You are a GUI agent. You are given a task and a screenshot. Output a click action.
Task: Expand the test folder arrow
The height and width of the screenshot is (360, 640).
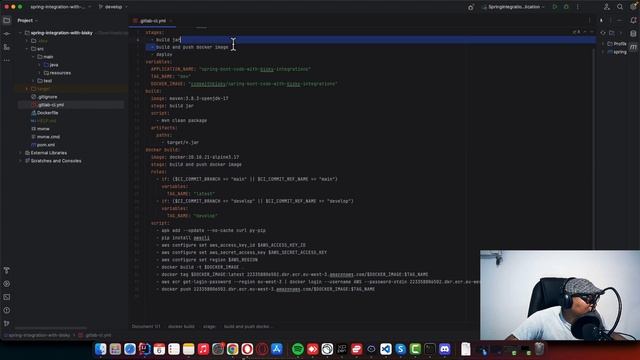coord(33,81)
